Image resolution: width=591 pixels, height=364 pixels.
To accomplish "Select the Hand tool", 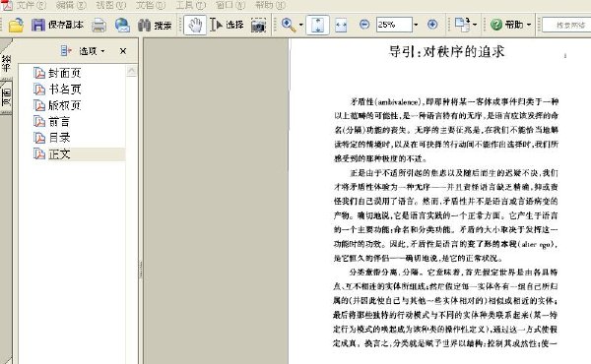I will (x=195, y=25).
